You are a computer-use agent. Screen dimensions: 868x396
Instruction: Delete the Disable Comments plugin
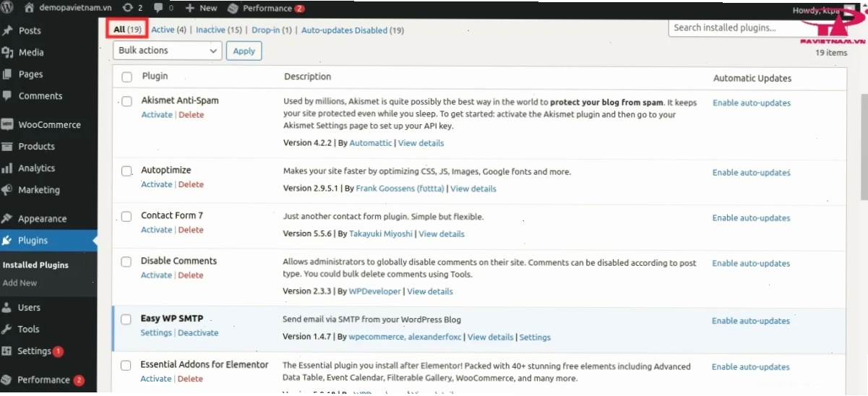point(192,275)
